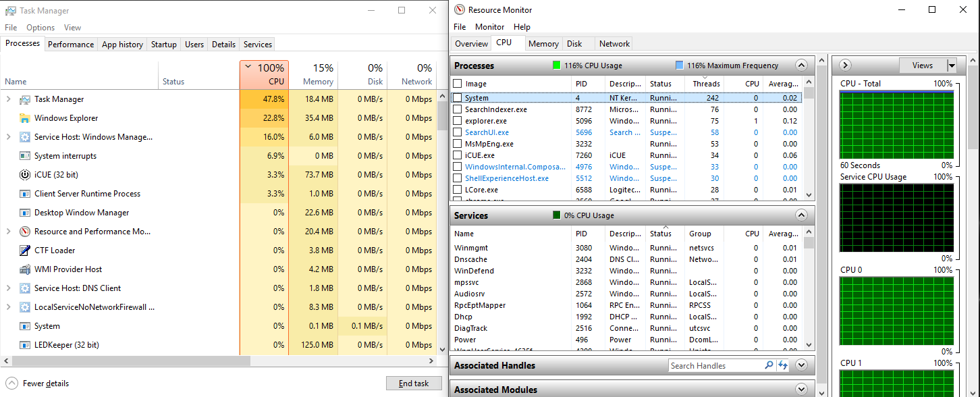The image size is (980, 397).
Task: Click the Search Handles input field
Action: [x=715, y=365]
